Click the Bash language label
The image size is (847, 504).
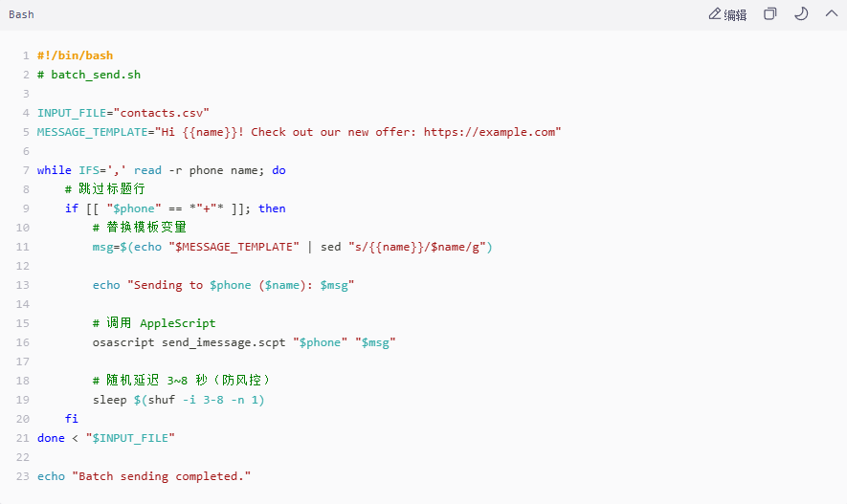21,14
